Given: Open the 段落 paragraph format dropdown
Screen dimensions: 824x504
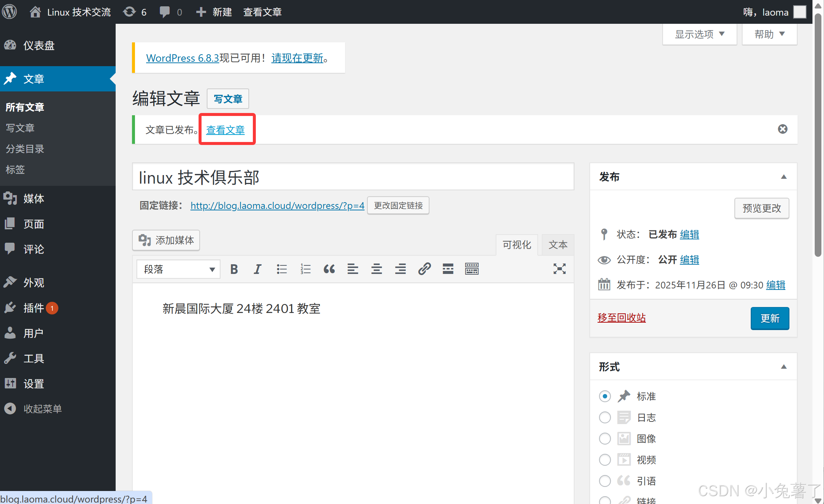Looking at the screenshot, I should click(x=178, y=269).
